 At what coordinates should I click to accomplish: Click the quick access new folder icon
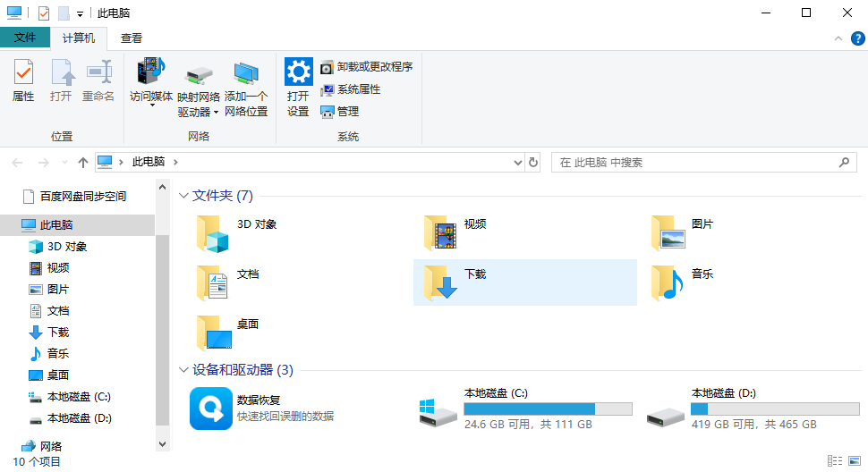pos(64,13)
